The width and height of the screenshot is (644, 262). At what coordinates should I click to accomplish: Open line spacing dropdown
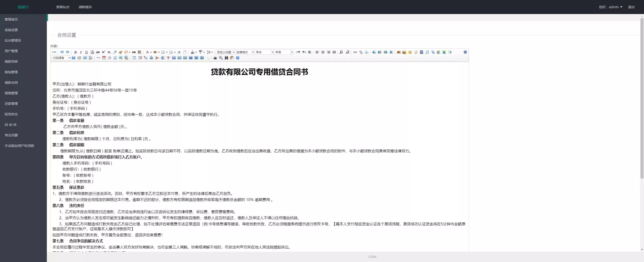tap(212, 52)
